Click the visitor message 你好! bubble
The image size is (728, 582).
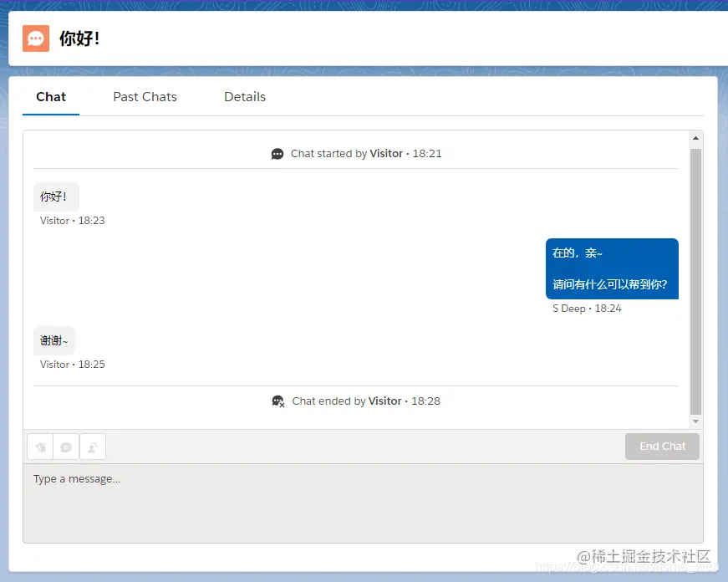pos(56,197)
